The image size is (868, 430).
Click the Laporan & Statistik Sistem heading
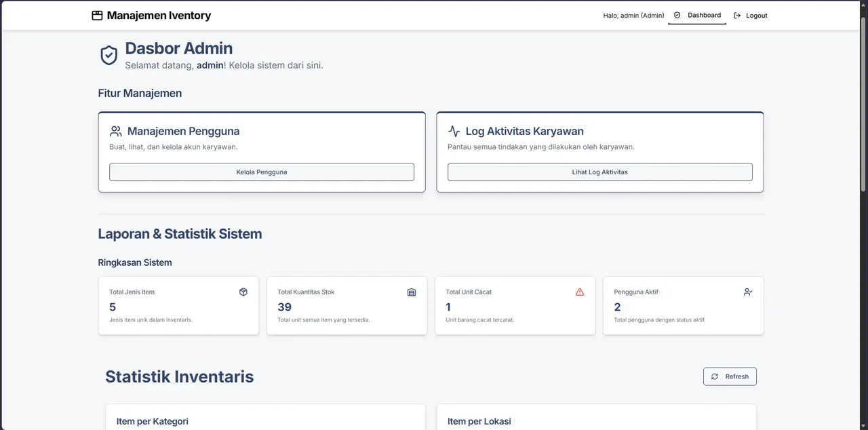(x=180, y=234)
